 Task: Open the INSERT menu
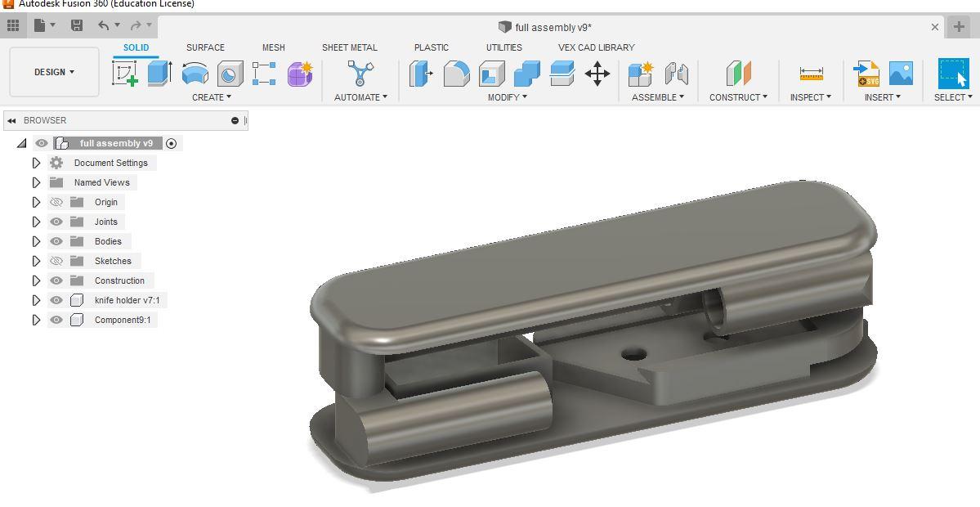coord(883,96)
